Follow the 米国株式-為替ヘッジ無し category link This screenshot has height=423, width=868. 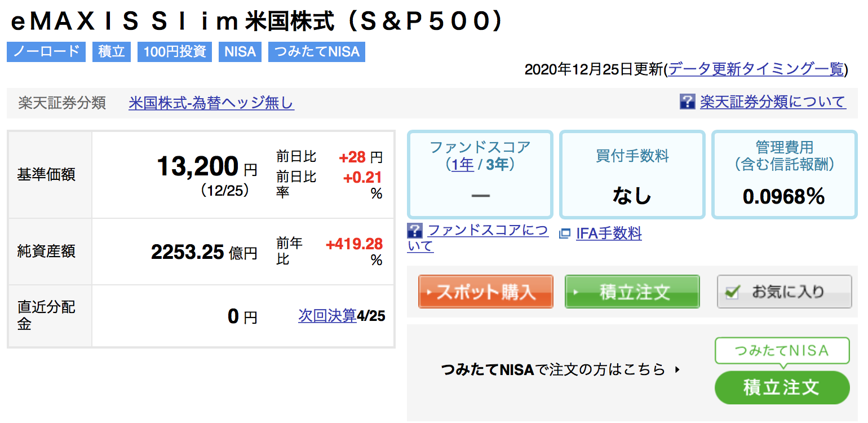click(x=211, y=103)
